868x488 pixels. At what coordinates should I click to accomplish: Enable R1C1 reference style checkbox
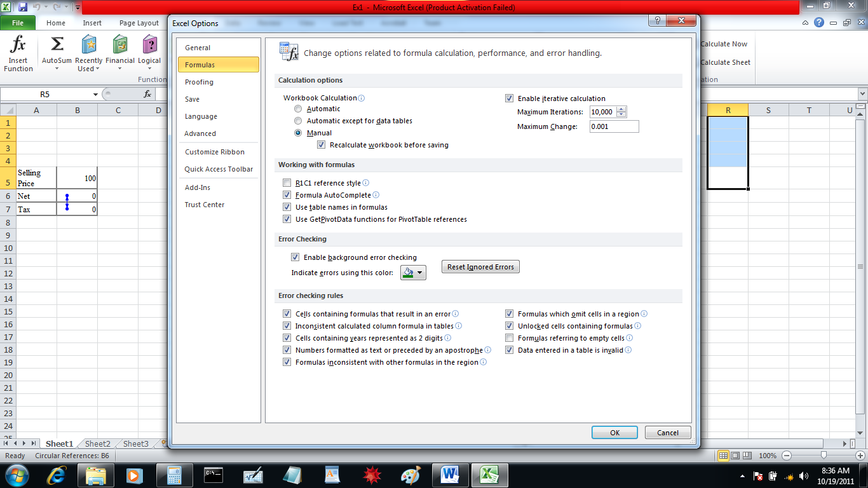coord(287,183)
